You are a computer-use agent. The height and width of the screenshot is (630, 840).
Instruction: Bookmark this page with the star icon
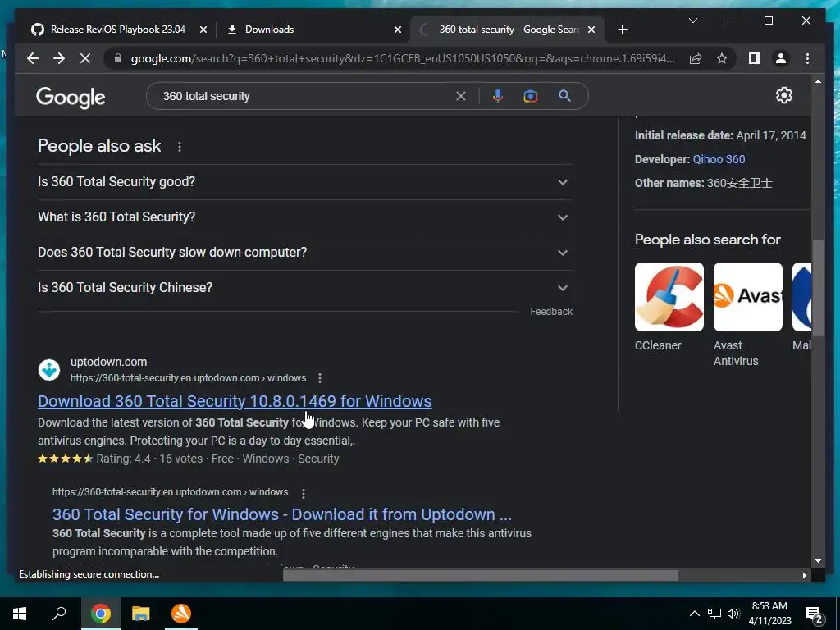[722, 58]
